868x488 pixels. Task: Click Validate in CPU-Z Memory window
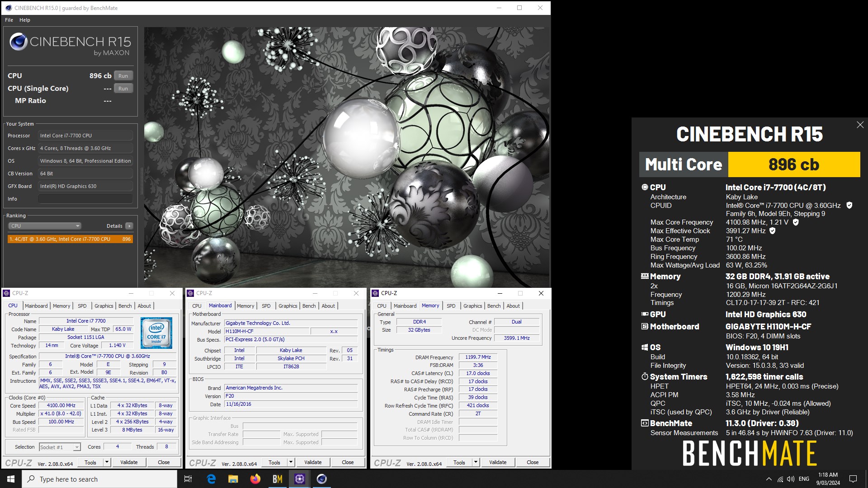(498, 462)
